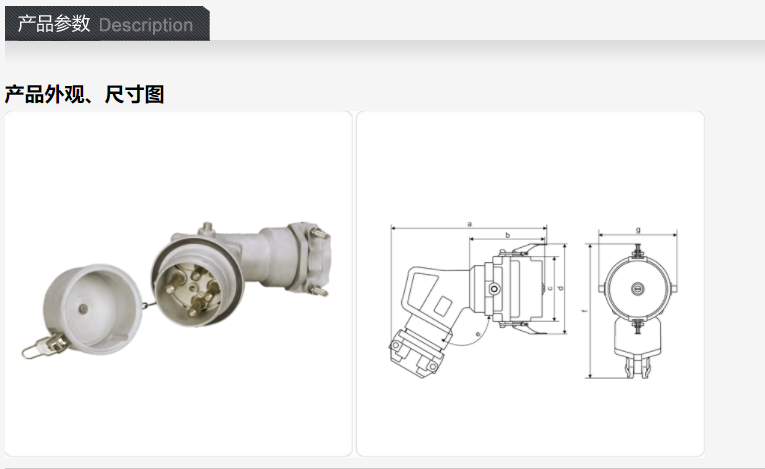Image resolution: width=765 pixels, height=469 pixels.
Task: Click the round protective cap in the photo
Action: click(93, 309)
